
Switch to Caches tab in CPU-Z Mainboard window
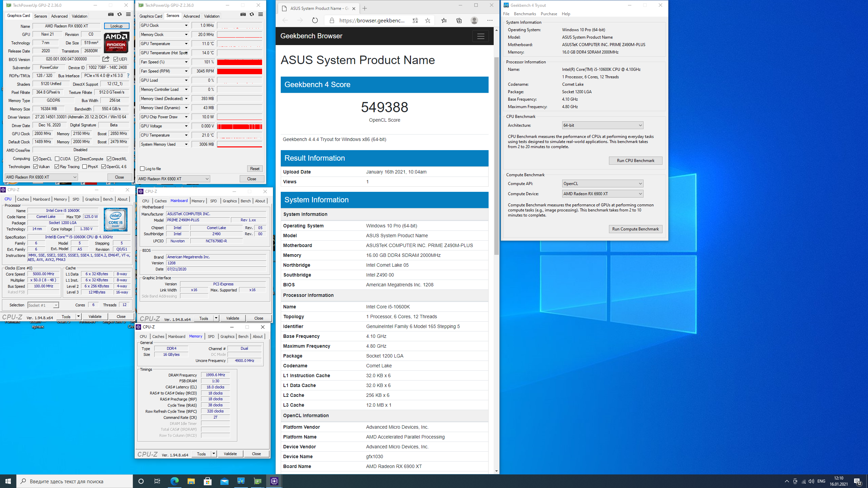point(160,201)
